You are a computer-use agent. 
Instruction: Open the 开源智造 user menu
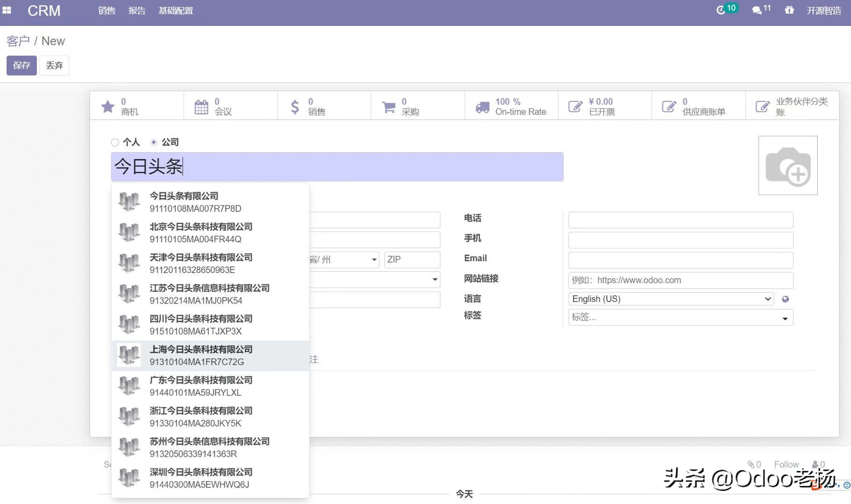click(x=824, y=10)
